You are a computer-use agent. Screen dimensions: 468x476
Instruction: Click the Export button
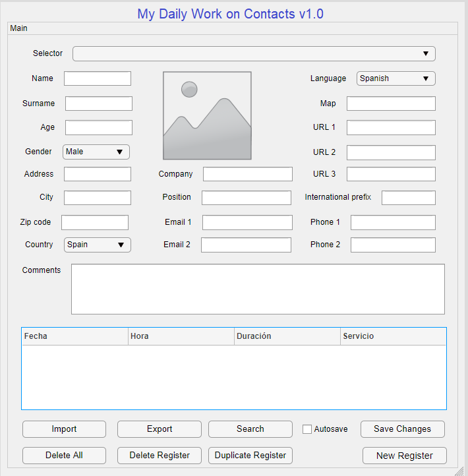pos(160,429)
